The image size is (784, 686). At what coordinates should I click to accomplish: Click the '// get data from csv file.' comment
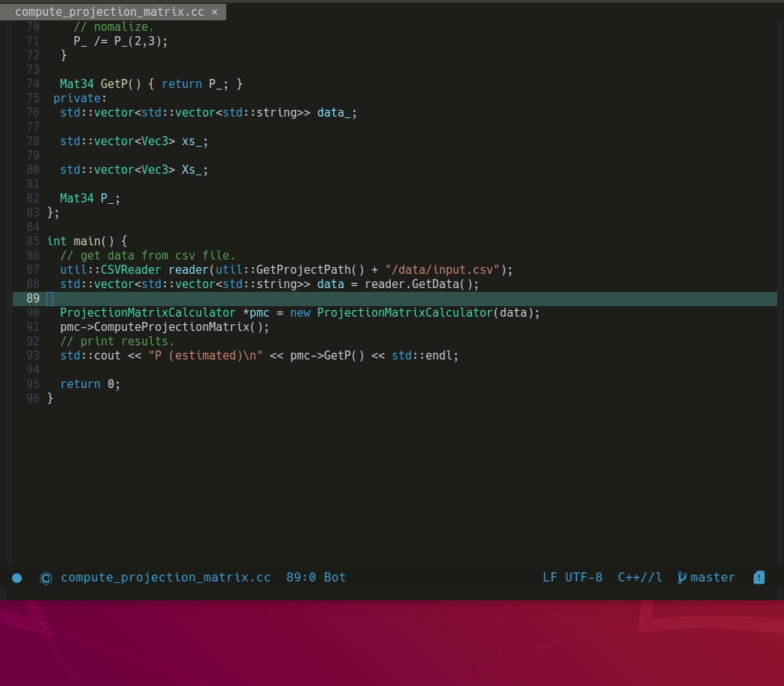147,256
